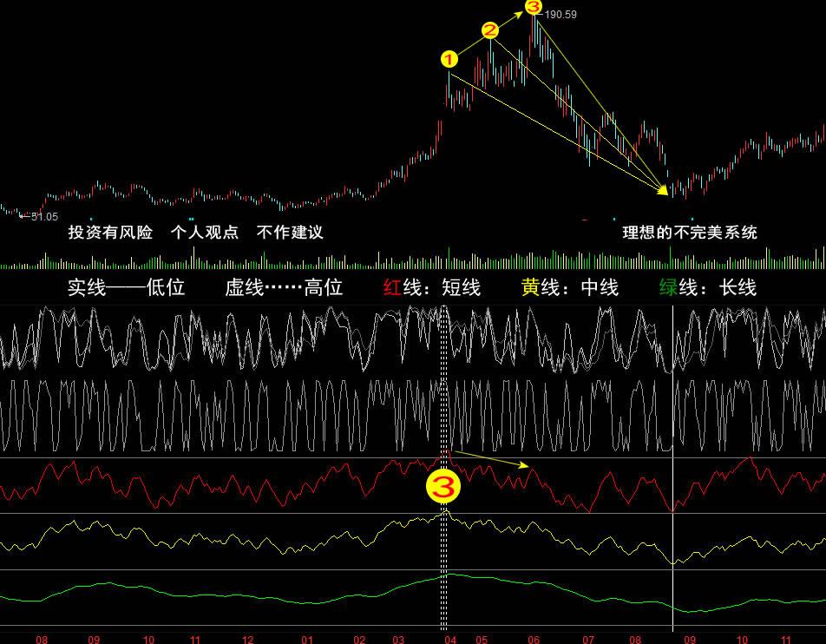Click the legend entry 虚线……高位
Viewport: 826px width, 644px height.
click(284, 287)
